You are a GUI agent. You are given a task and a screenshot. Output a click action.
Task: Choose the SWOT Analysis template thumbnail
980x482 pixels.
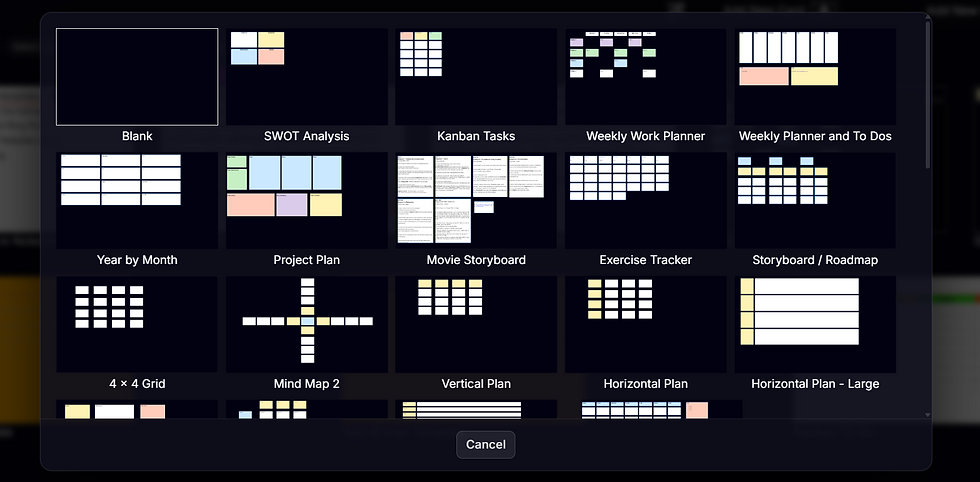(307, 77)
